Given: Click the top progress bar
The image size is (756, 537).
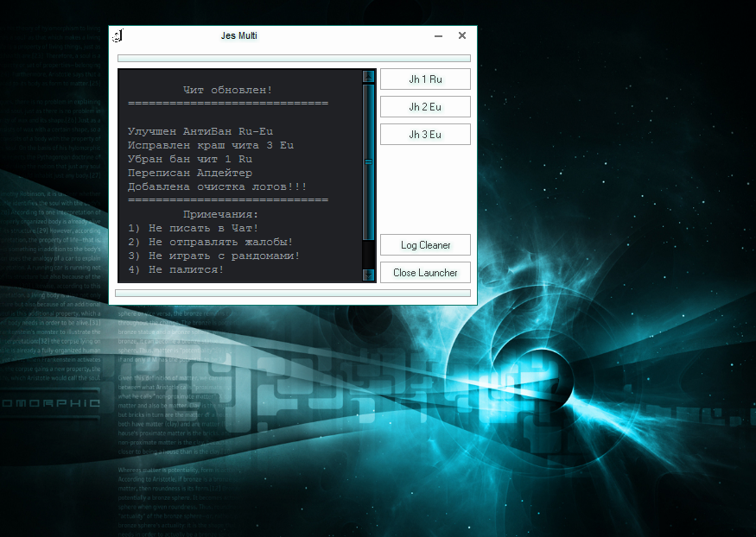Looking at the screenshot, I should pos(294,59).
